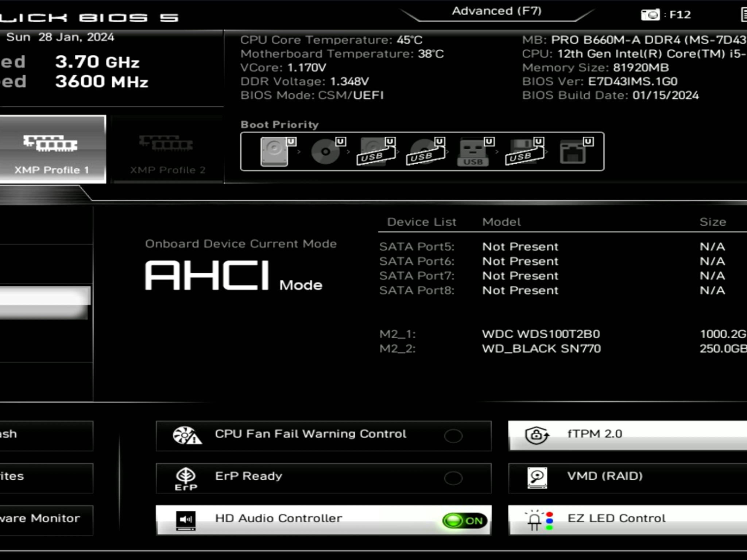Select SATA Port7 device row
The width and height of the screenshot is (747, 560).
(552, 276)
